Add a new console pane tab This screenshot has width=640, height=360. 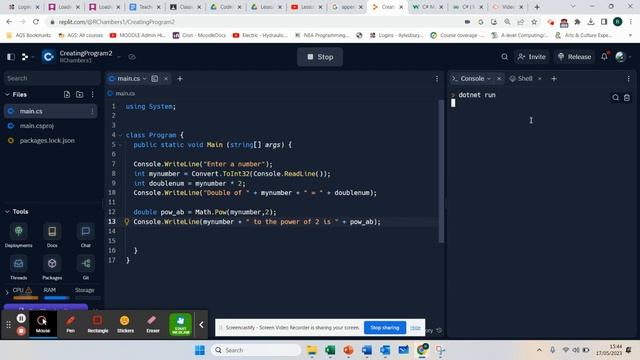pos(554,78)
